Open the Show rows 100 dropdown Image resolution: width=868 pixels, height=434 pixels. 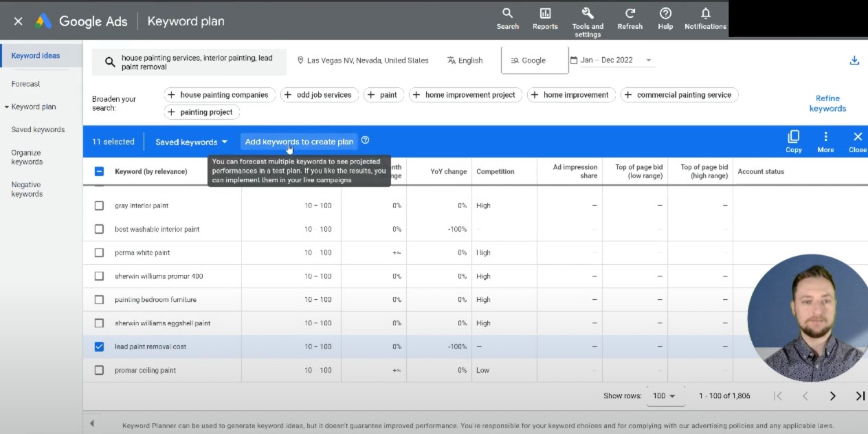click(664, 396)
